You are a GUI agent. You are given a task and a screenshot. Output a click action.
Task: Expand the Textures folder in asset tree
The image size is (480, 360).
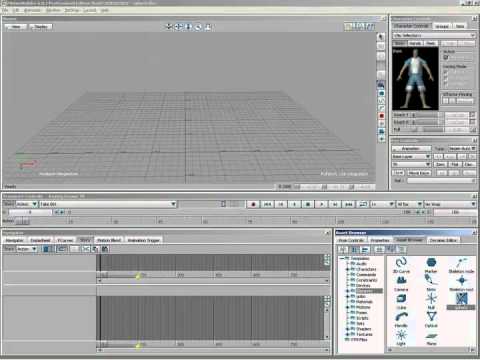point(347,334)
